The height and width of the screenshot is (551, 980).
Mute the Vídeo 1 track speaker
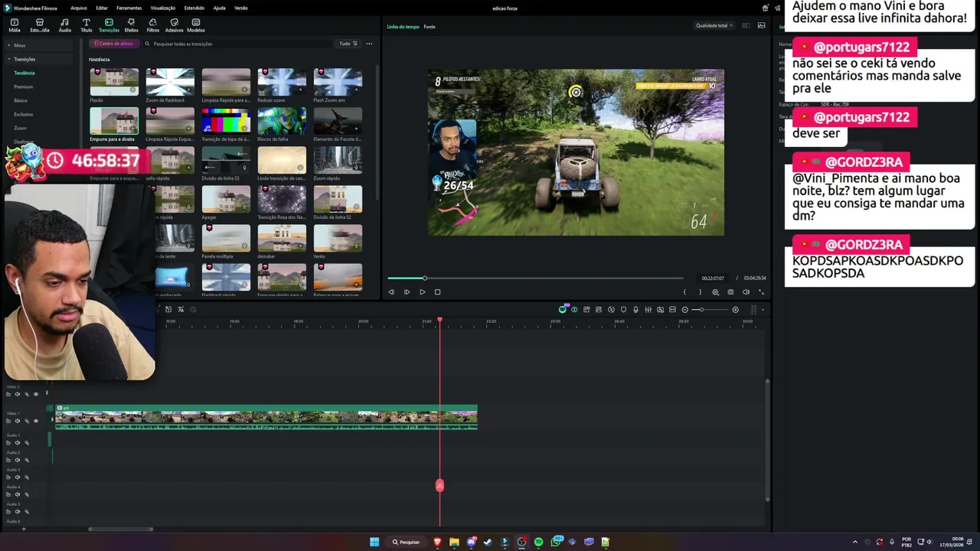(x=18, y=421)
